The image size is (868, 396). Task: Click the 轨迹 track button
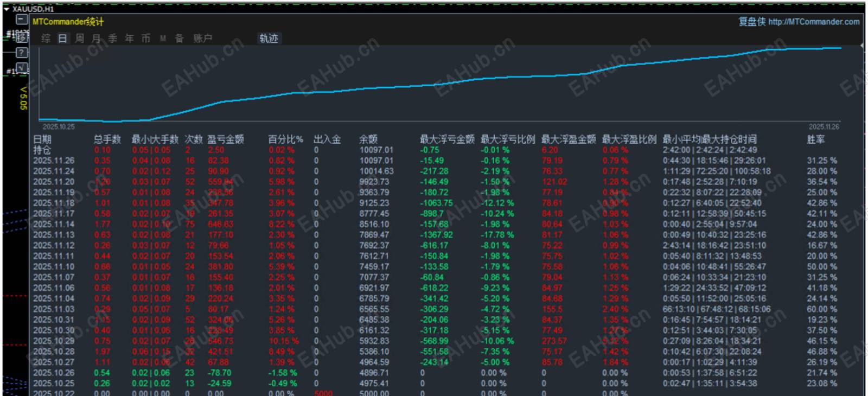click(x=269, y=39)
